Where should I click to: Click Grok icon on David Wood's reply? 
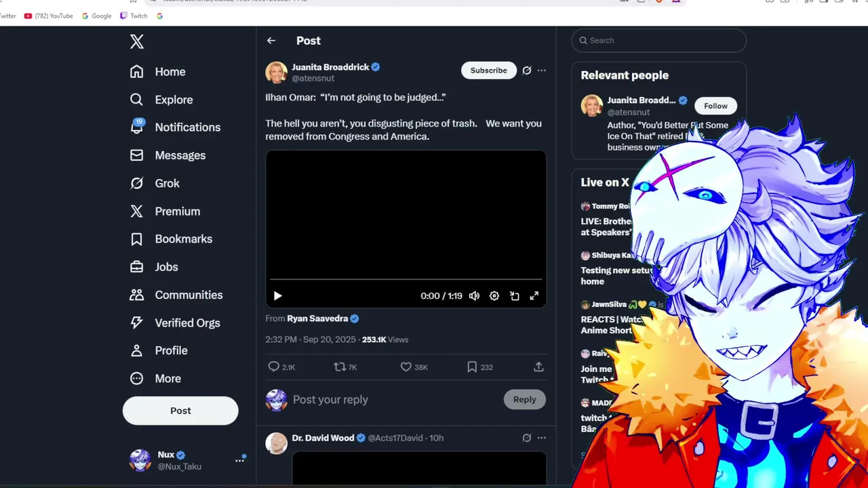point(527,438)
